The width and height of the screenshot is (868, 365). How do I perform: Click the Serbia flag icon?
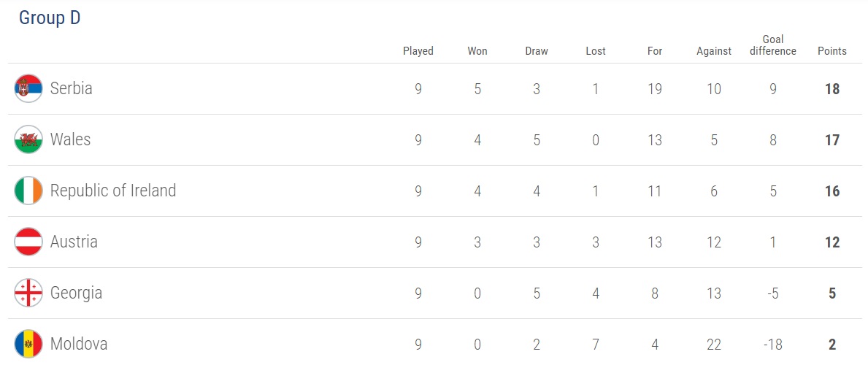[x=28, y=89]
